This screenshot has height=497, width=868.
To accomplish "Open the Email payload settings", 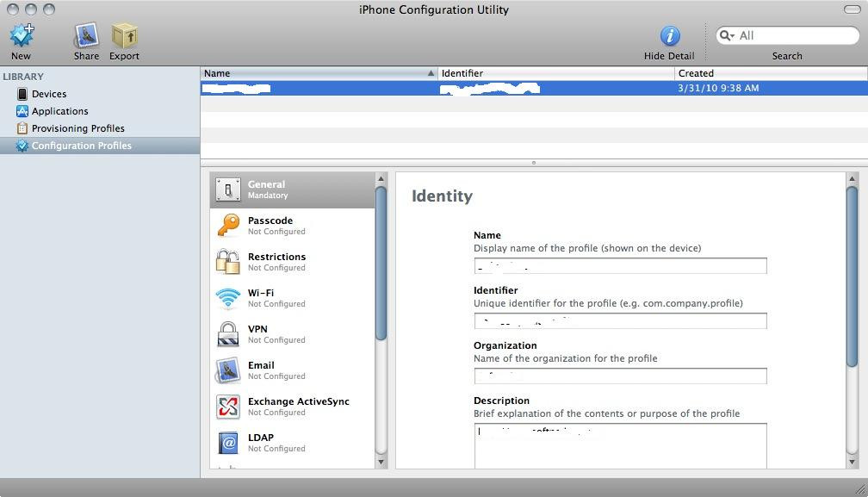I will 292,371.
